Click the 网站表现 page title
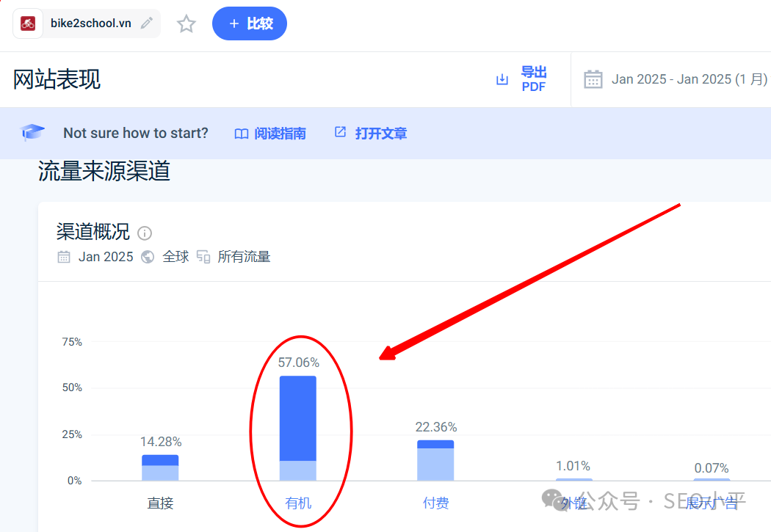This screenshot has width=771, height=532. [57, 79]
